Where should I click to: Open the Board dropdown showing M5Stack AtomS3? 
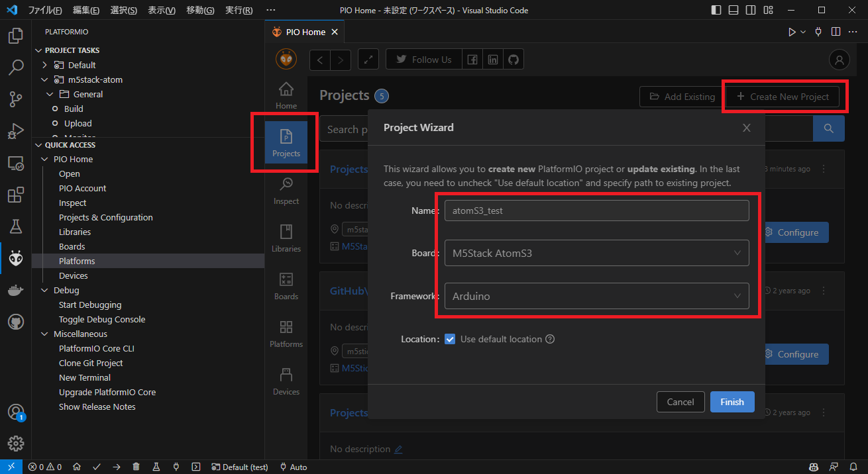[596, 253]
